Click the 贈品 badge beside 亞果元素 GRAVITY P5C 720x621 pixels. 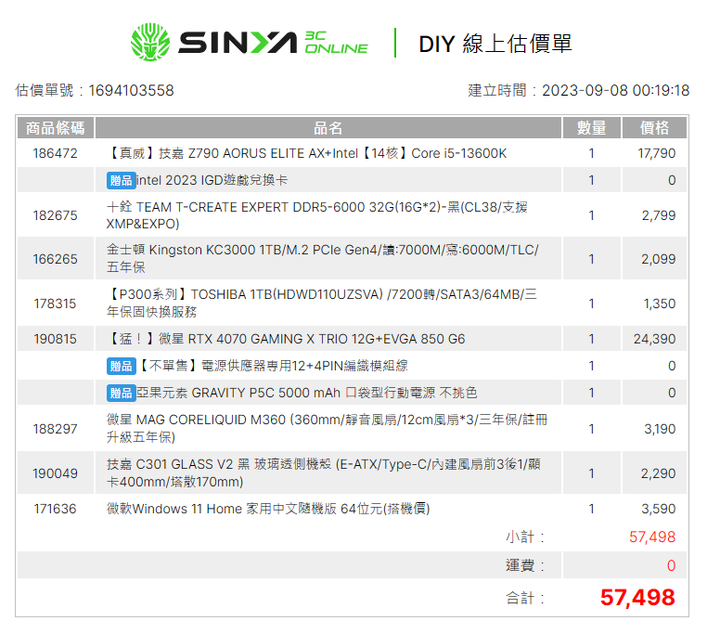coord(121,393)
